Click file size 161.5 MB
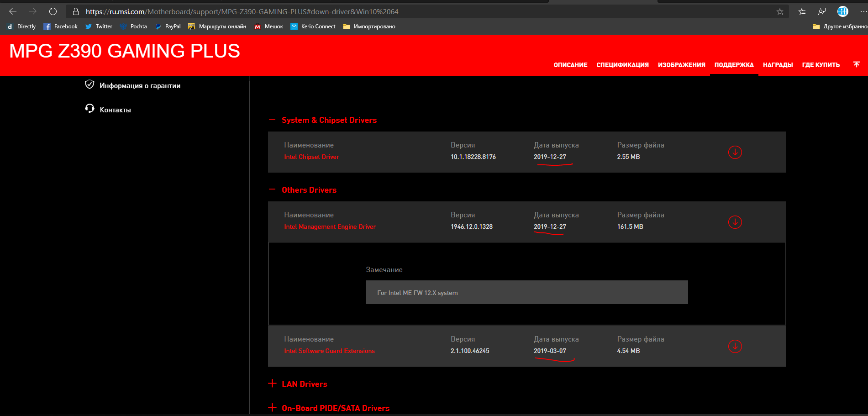Screen dimensions: 868x416 pos(630,226)
